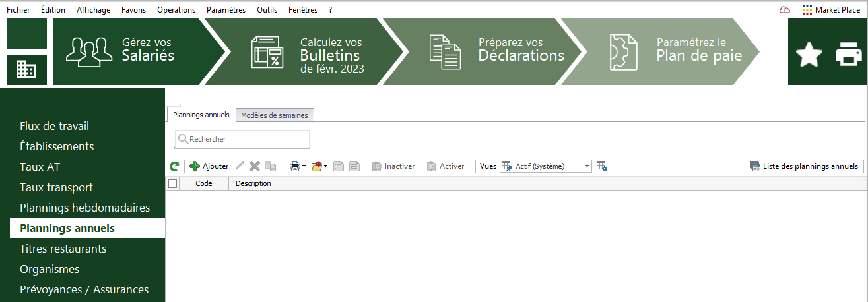The height and width of the screenshot is (302, 868).
Task: Open the Vues Actif (Système) combo box
Action: [546, 166]
